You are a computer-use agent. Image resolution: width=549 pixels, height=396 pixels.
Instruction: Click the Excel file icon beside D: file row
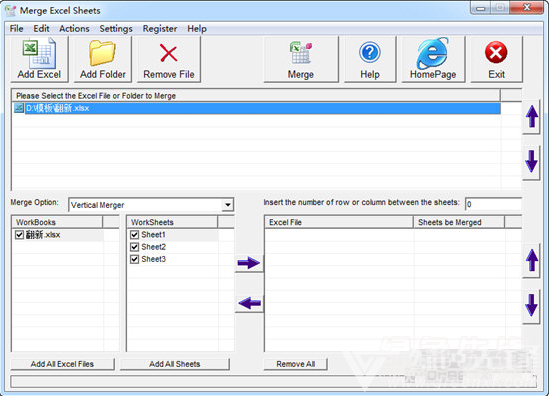pyautogui.click(x=19, y=108)
